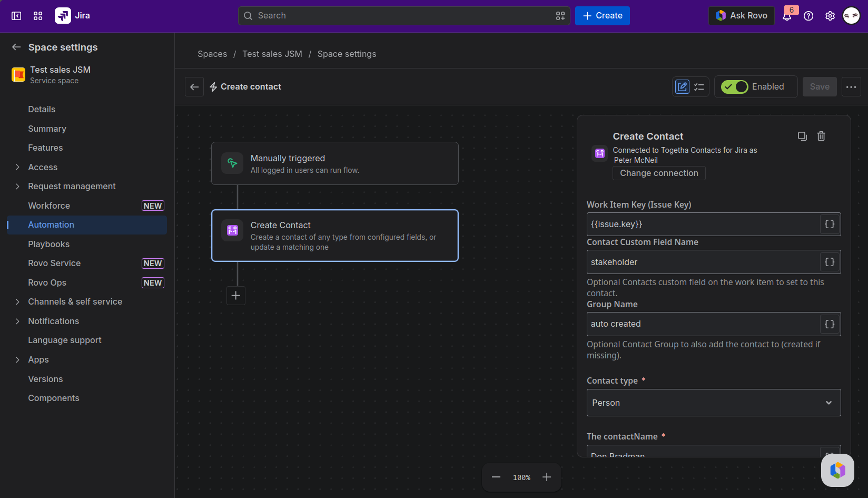Open the help question mark icon
Screen dimensions: 868x498
tap(808, 16)
